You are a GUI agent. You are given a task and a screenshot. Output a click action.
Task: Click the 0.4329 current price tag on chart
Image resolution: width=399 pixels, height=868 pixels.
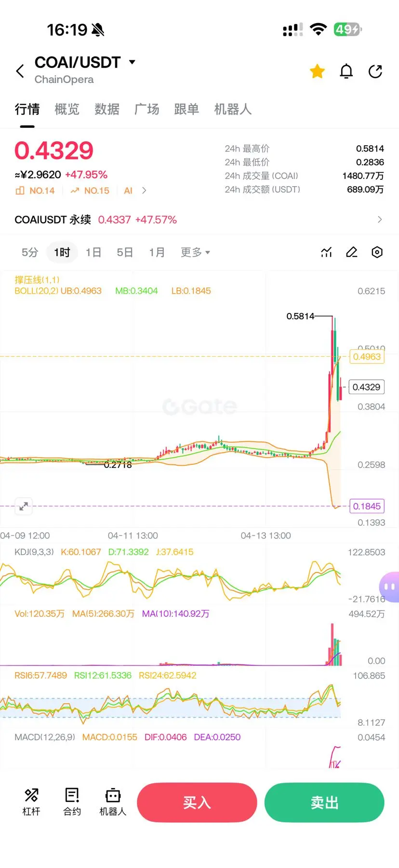[366, 387]
